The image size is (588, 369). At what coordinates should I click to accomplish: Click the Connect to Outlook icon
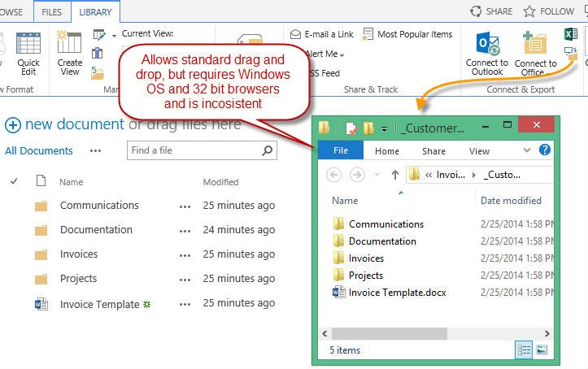pos(488,44)
